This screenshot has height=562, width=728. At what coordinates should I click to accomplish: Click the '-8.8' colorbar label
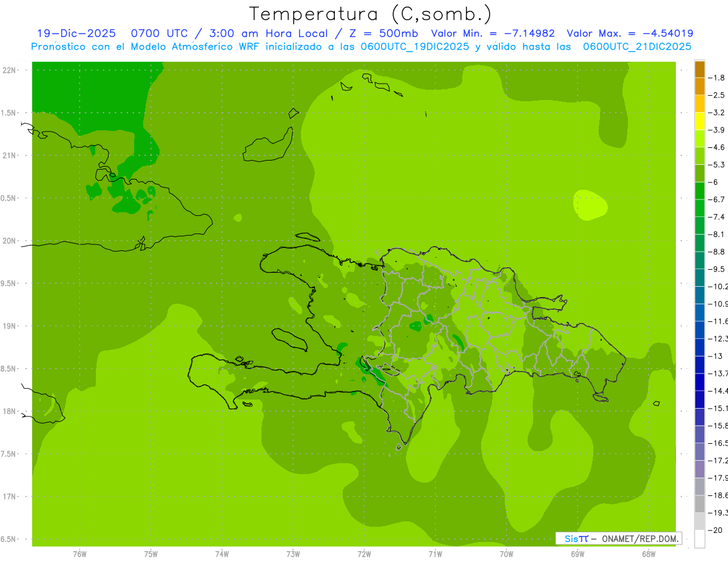718,252
